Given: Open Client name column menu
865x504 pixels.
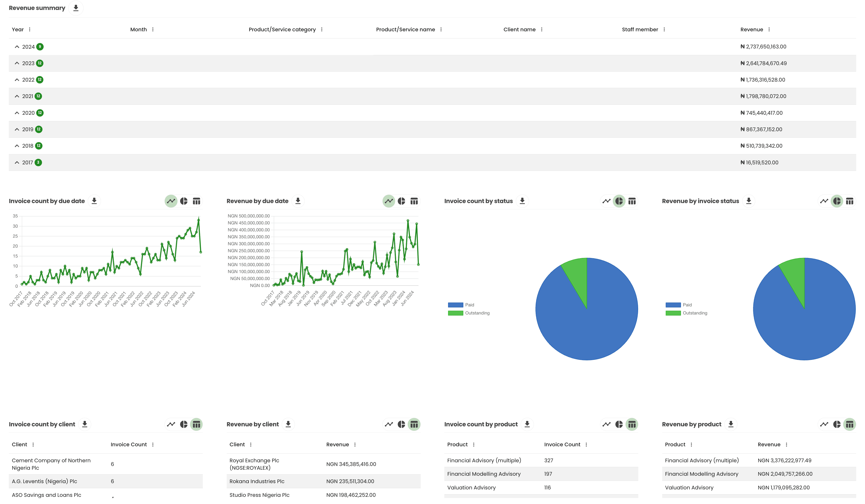Looking at the screenshot, I should pyautogui.click(x=542, y=29).
